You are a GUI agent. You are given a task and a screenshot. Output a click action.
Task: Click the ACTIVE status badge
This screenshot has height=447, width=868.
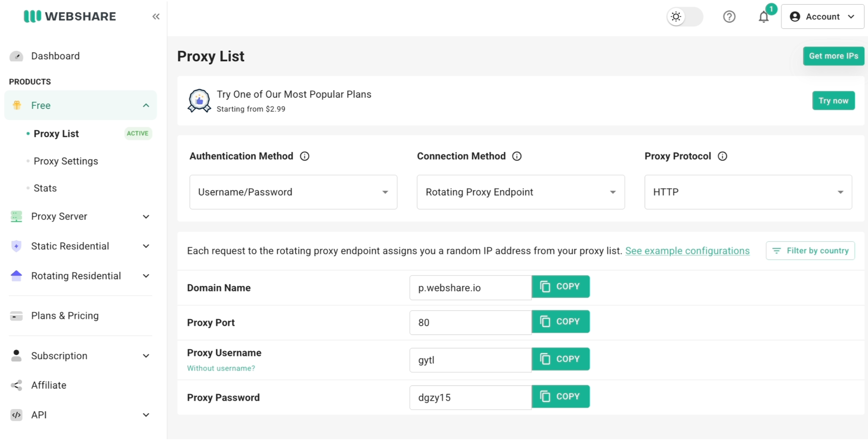tap(138, 133)
